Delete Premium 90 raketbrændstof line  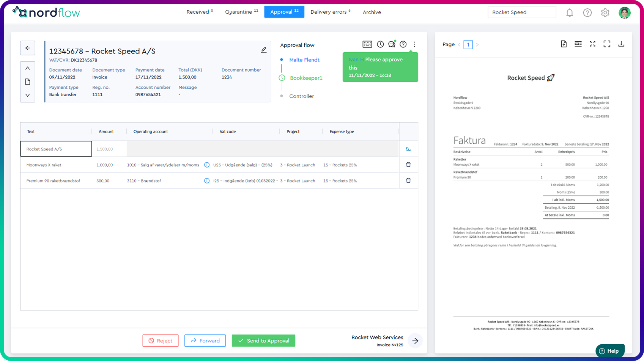click(x=408, y=180)
